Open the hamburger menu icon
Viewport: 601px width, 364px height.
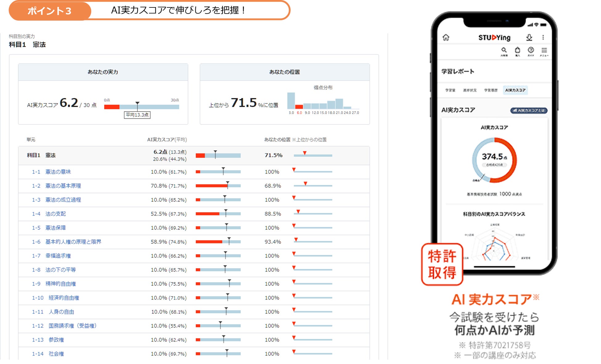(544, 51)
